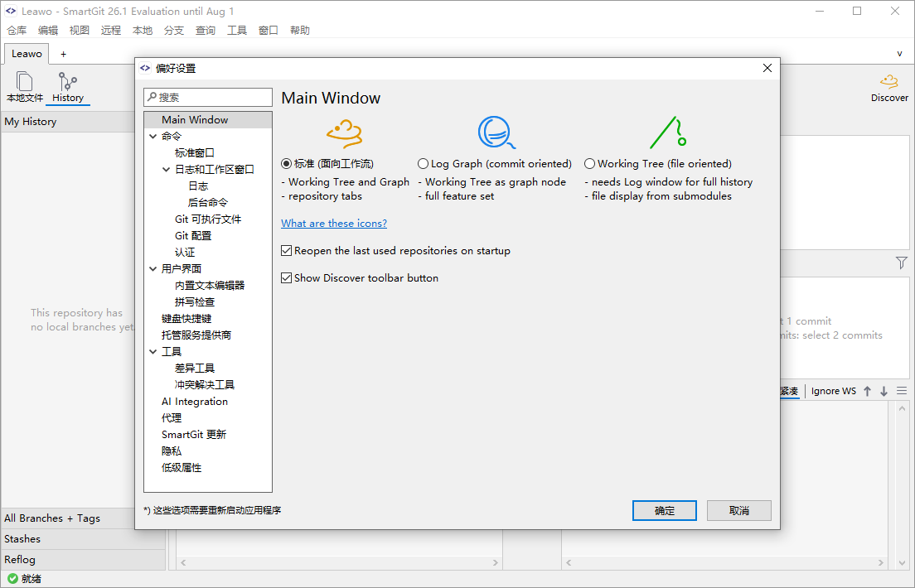Select 托管服务提供商 in preferences tree
Screen dimensions: 915x588
pos(196,335)
